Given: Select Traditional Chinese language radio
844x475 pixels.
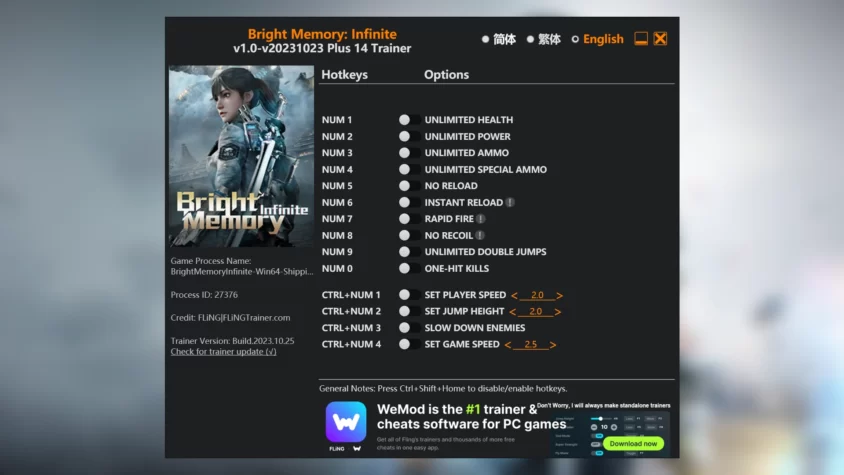Looking at the screenshot, I should point(530,39).
